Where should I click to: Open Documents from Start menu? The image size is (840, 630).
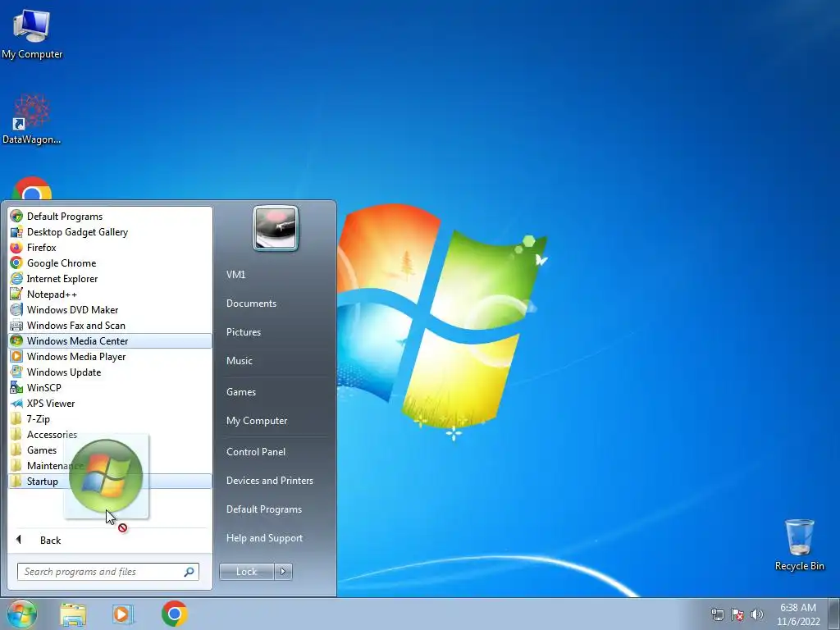(x=251, y=304)
